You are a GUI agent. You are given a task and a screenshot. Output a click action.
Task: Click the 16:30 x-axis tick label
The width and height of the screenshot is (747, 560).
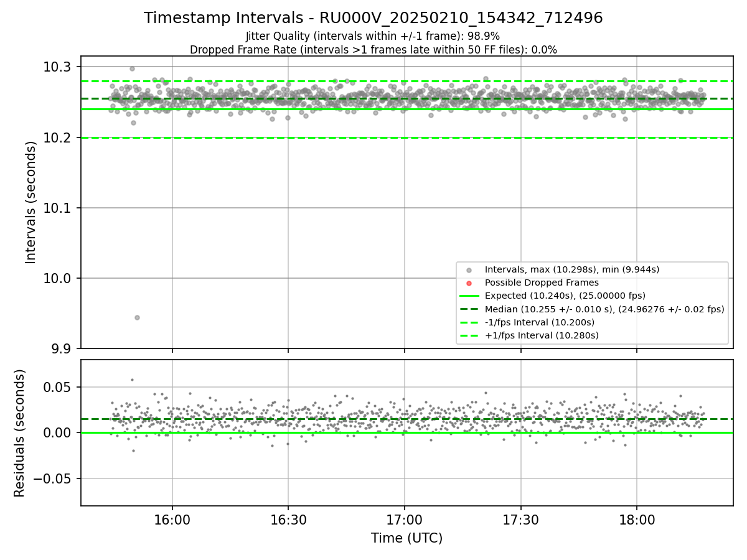point(288,520)
